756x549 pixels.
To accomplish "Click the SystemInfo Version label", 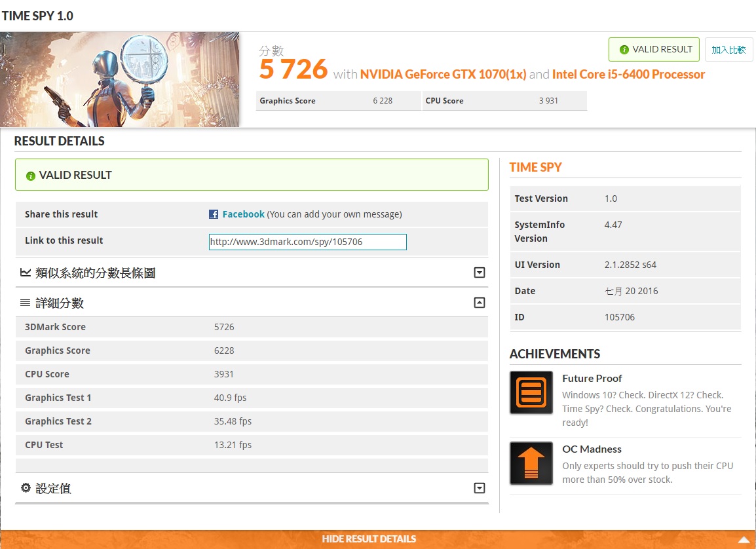I will [x=540, y=231].
